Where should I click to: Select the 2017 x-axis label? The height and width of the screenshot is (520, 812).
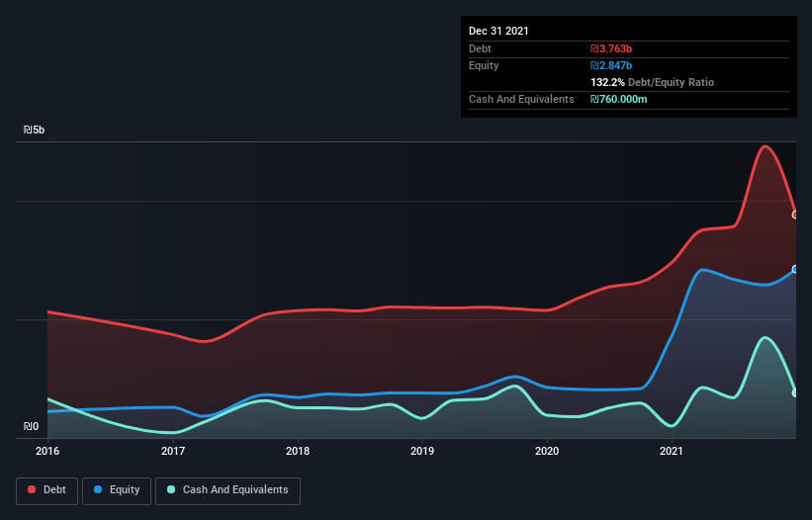(x=173, y=451)
